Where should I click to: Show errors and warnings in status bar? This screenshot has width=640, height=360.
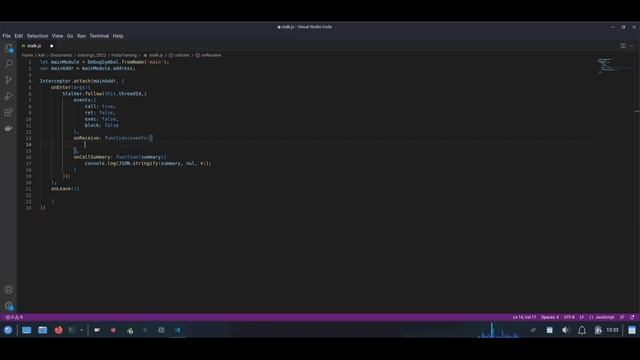click(14, 317)
